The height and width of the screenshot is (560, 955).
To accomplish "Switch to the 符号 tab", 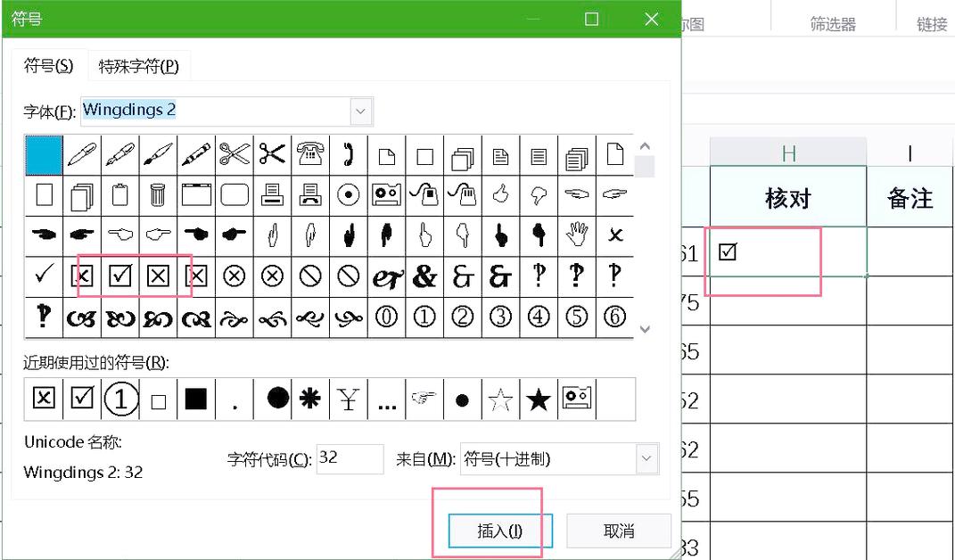I will pyautogui.click(x=47, y=66).
